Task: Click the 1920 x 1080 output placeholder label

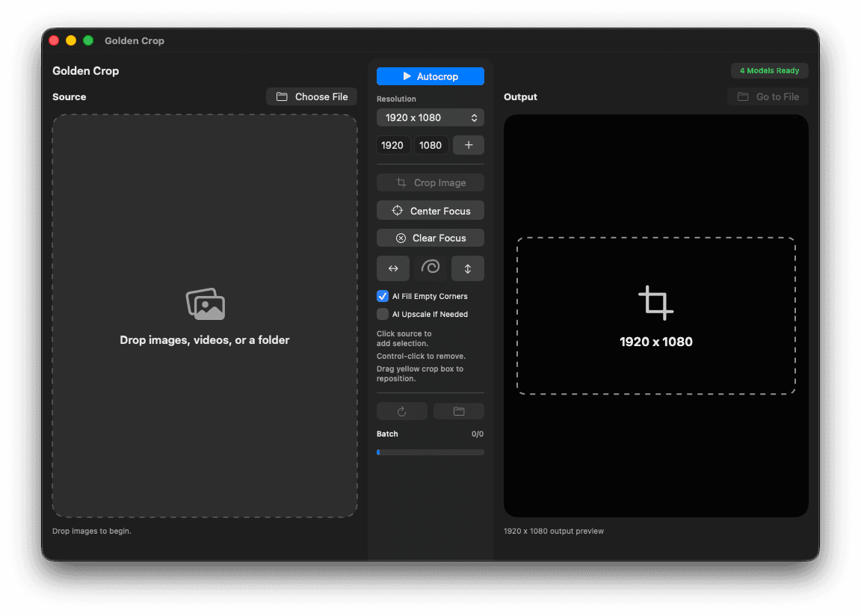Action: (x=656, y=342)
